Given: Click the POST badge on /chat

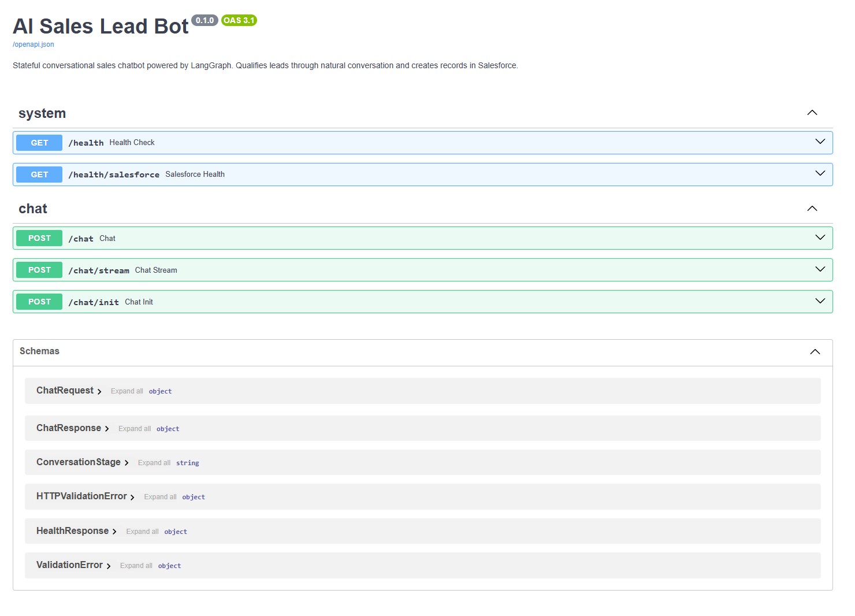Looking at the screenshot, I should pos(39,238).
